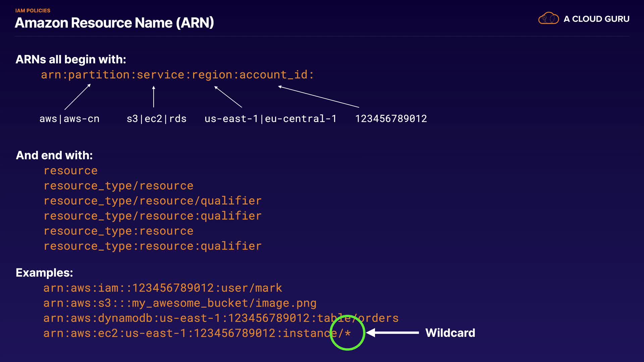Image resolution: width=644 pixels, height=362 pixels.
Task: Click the A Cloud Guru cloud logo icon
Action: point(548,18)
